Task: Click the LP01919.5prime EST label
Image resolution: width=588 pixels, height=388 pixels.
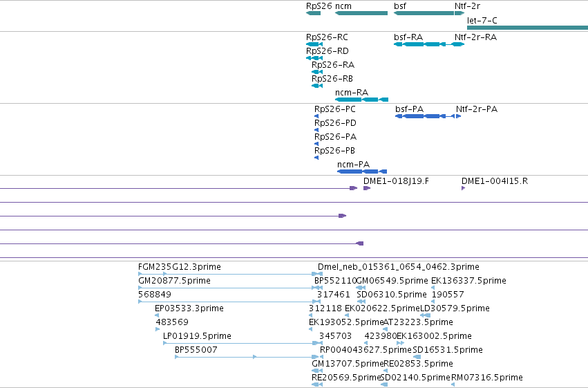Action: click(197, 336)
